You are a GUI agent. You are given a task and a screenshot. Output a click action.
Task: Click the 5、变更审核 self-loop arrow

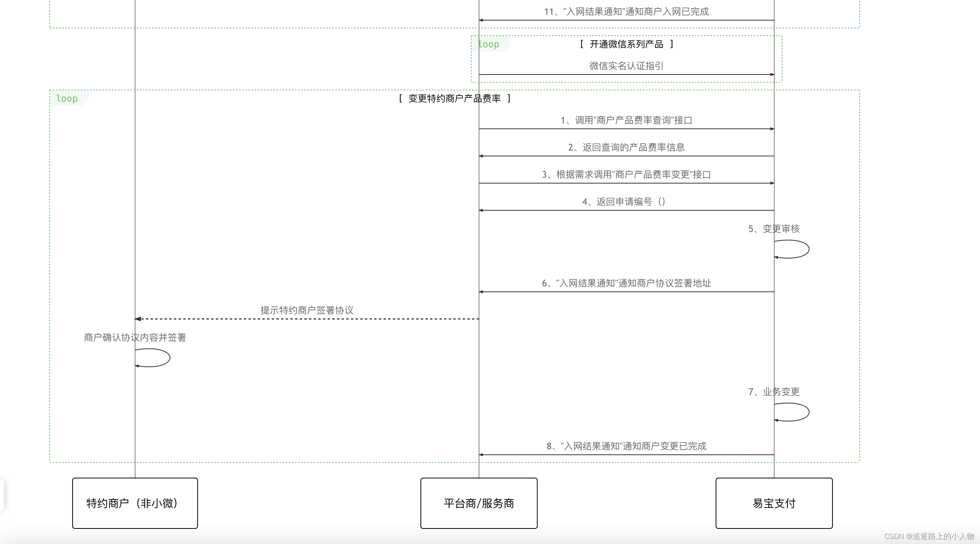792,249
